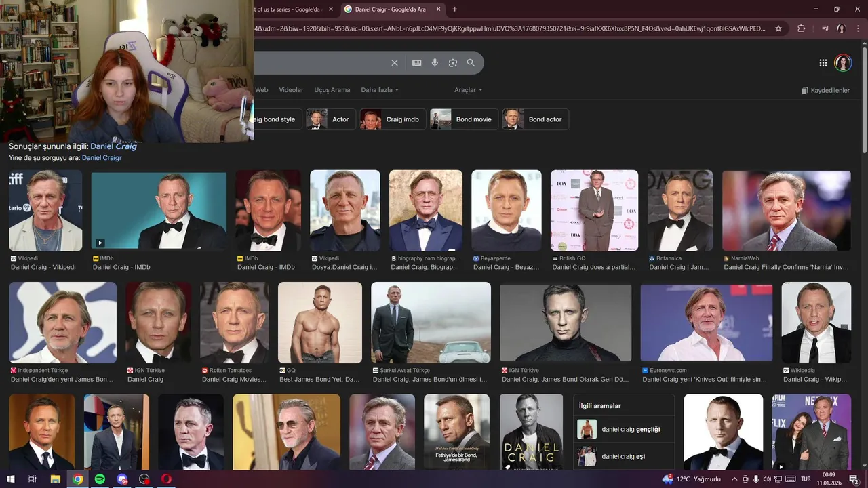Open the Windows notification center icon

(855, 479)
